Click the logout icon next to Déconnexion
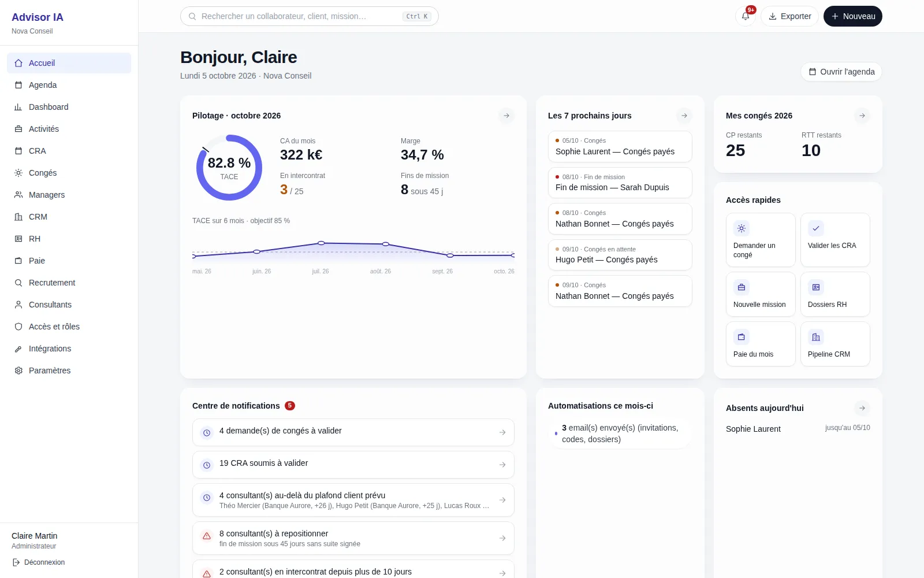Screen dimensions: 924x578 pyautogui.click(x=16, y=562)
